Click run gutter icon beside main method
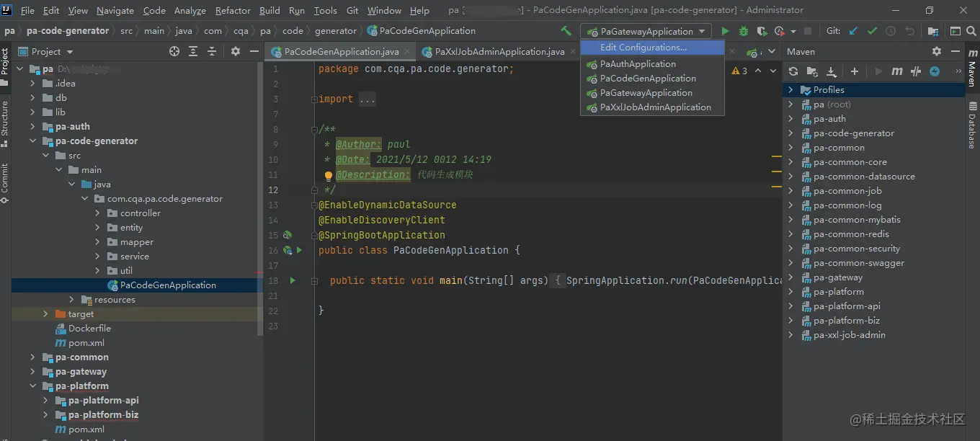Image resolution: width=980 pixels, height=441 pixels. [x=293, y=280]
